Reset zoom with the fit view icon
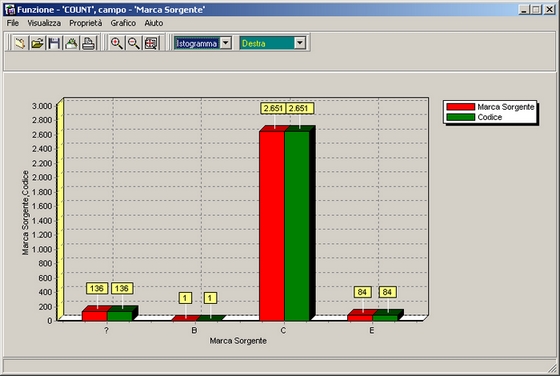Image resolution: width=560 pixels, height=376 pixels. [151, 43]
